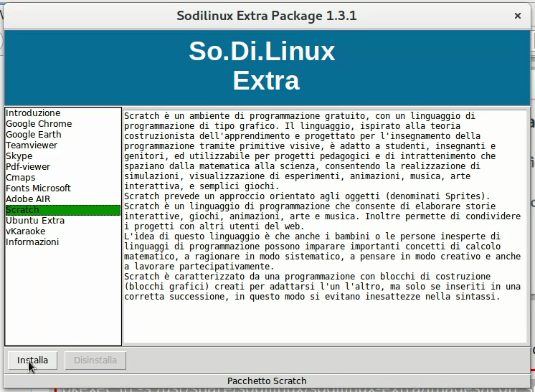
Task: Click the Pacchetto Scratch status bar
Action: click(267, 381)
